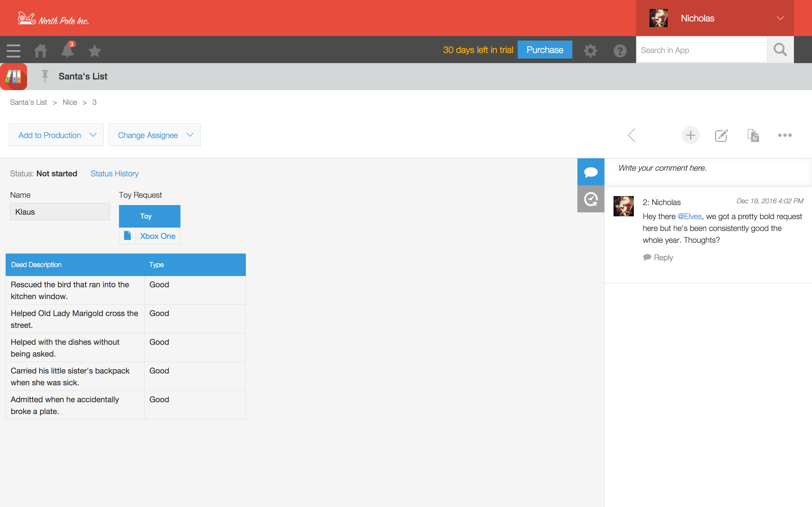Viewport: 812px width, 507px height.
Task: Click the Search in App field
Action: click(x=701, y=50)
